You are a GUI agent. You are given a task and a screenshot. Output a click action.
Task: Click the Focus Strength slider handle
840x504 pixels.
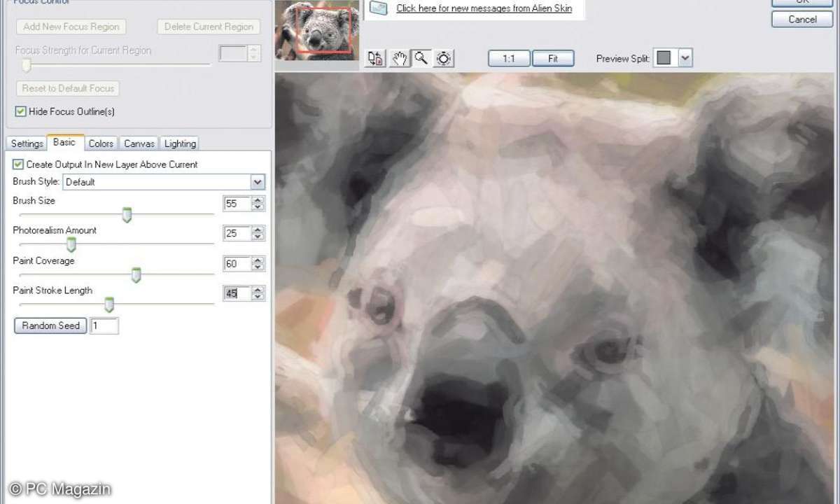(x=27, y=65)
